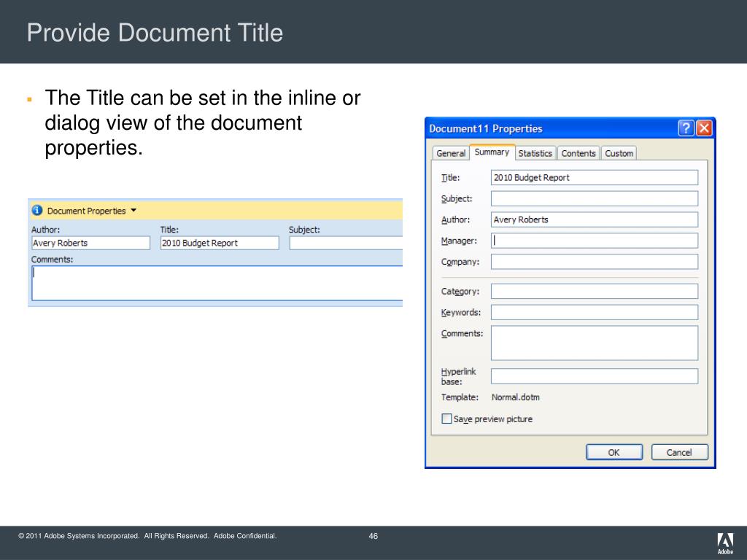Select the Summary tab
This screenshot has width=747, height=560.
click(x=492, y=152)
